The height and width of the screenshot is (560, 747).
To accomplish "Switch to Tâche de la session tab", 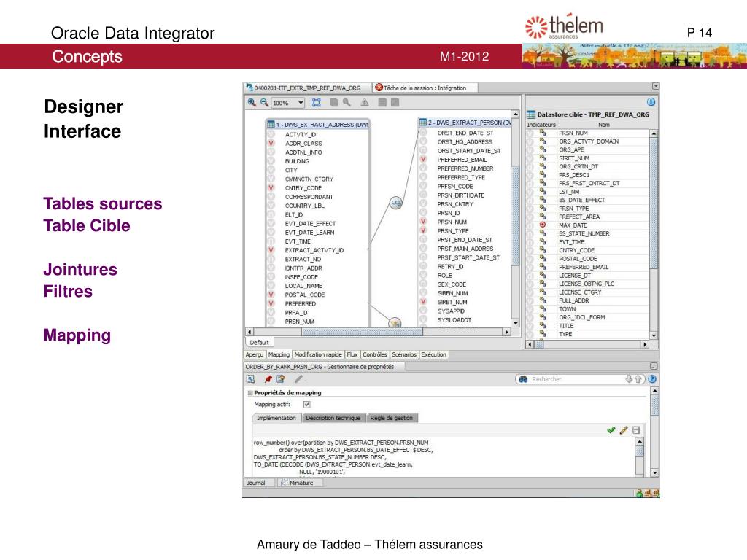I will pos(425,88).
